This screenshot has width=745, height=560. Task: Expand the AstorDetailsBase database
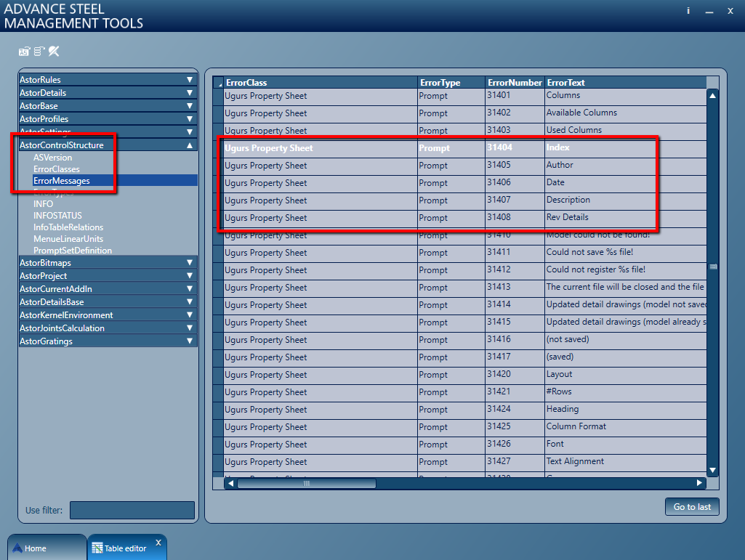tap(190, 301)
